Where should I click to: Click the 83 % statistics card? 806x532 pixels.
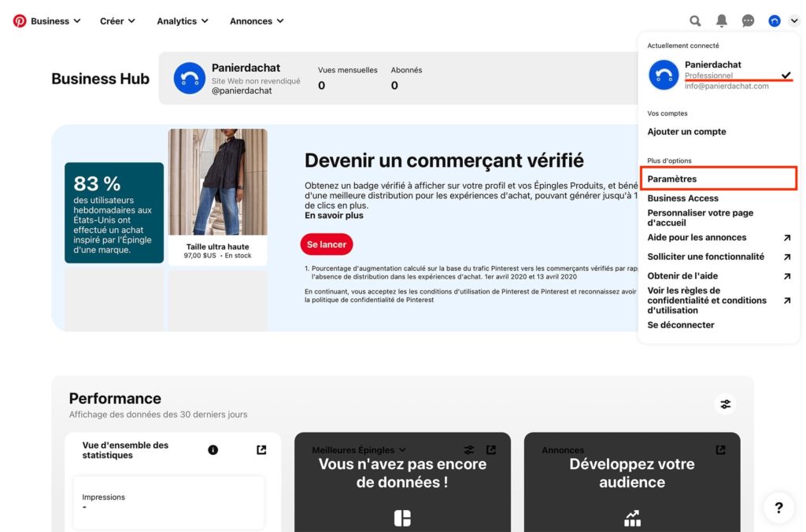click(114, 212)
